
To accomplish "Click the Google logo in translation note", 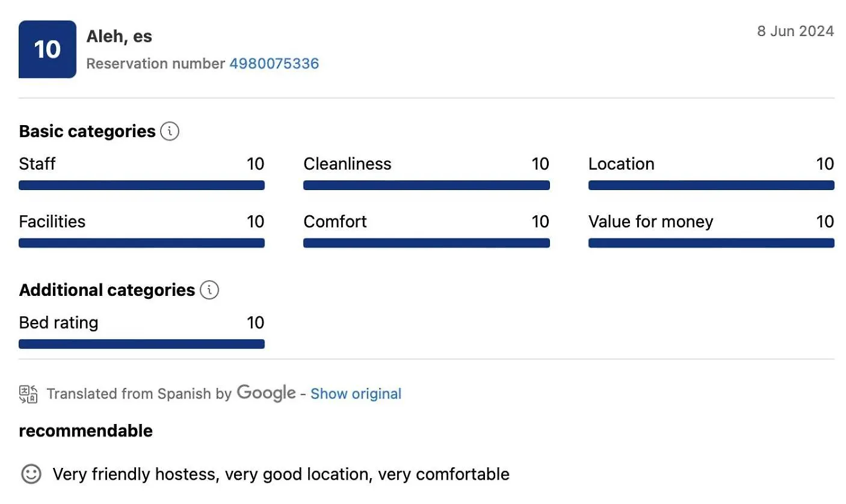I will point(266,393).
